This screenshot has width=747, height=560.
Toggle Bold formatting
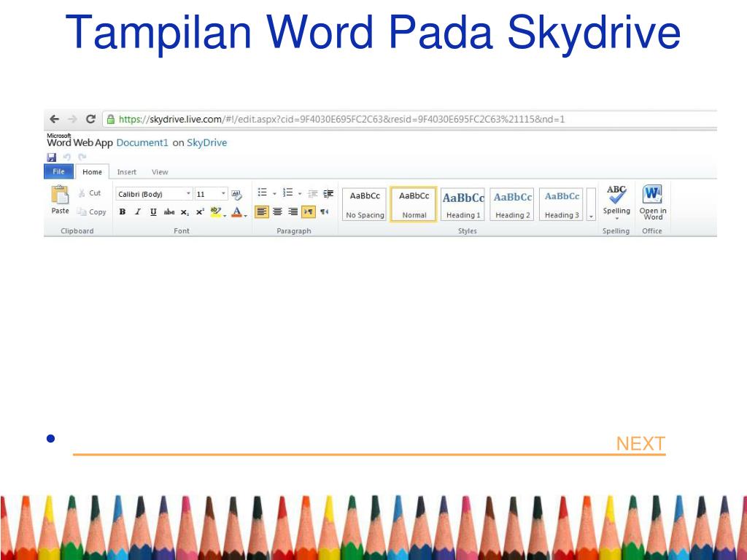click(x=123, y=212)
